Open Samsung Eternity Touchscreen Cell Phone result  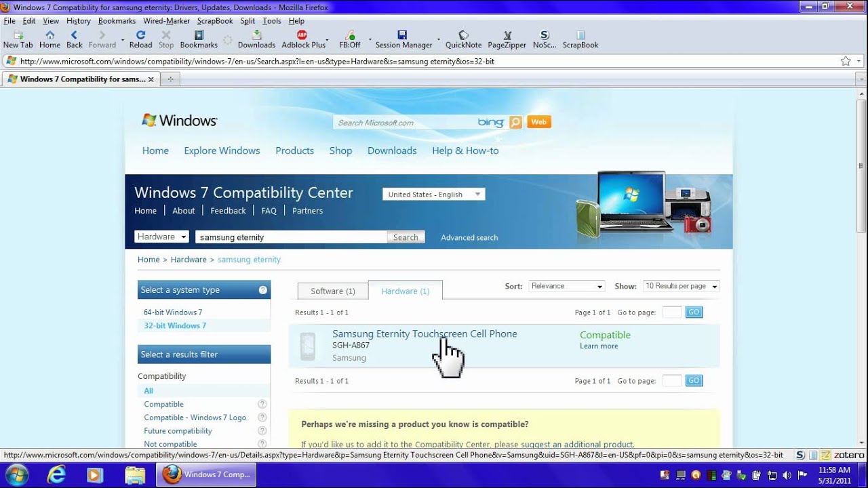pyautogui.click(x=425, y=333)
